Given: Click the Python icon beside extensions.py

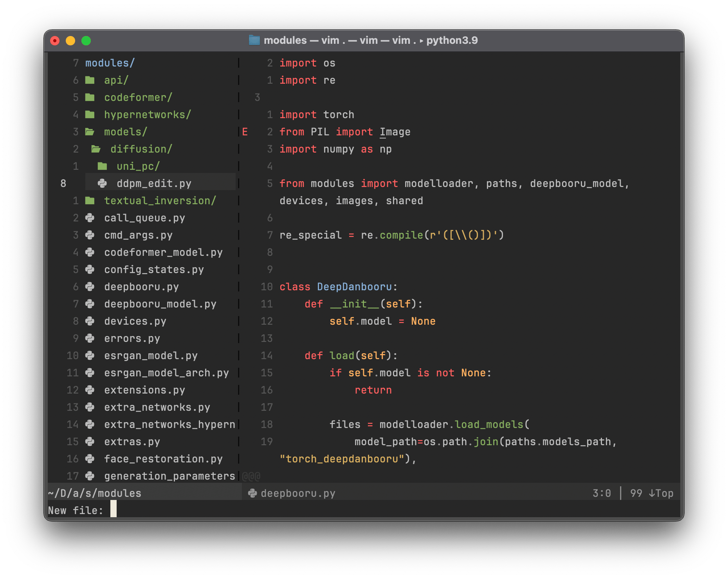Looking at the screenshot, I should [x=90, y=390].
